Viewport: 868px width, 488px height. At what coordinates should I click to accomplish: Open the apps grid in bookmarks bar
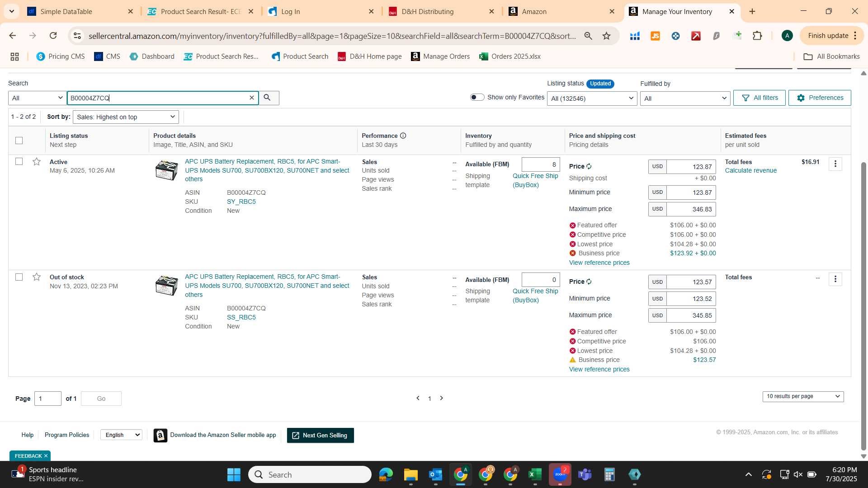point(14,56)
